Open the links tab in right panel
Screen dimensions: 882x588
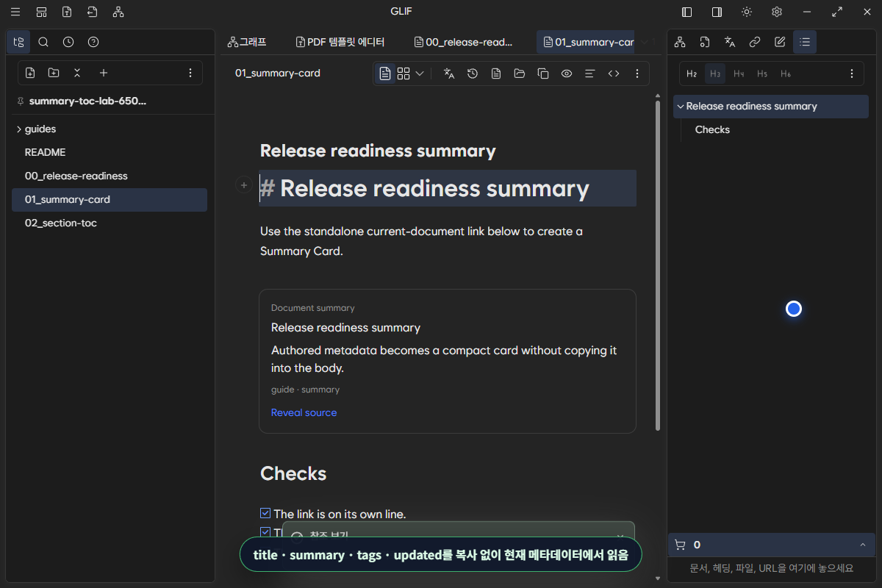pos(755,42)
